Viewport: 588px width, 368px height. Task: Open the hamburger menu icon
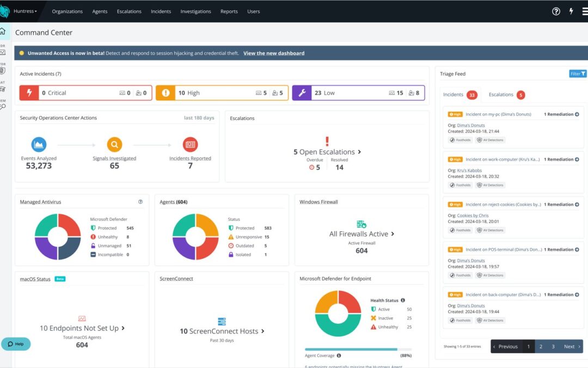pyautogui.click(x=585, y=11)
